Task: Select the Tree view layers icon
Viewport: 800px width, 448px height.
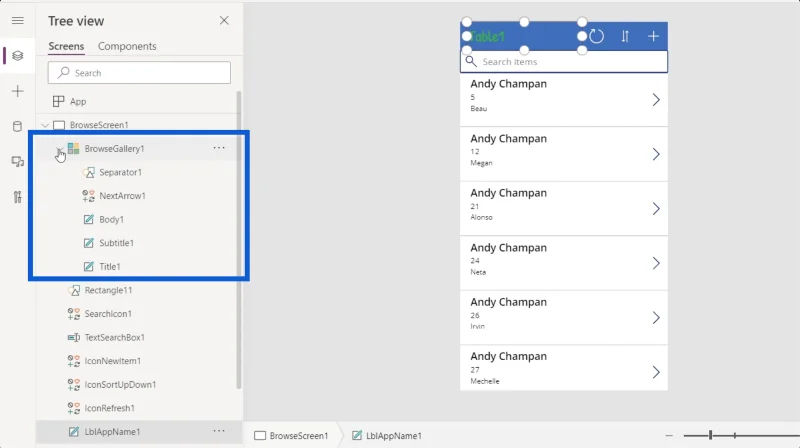Action: point(17,56)
